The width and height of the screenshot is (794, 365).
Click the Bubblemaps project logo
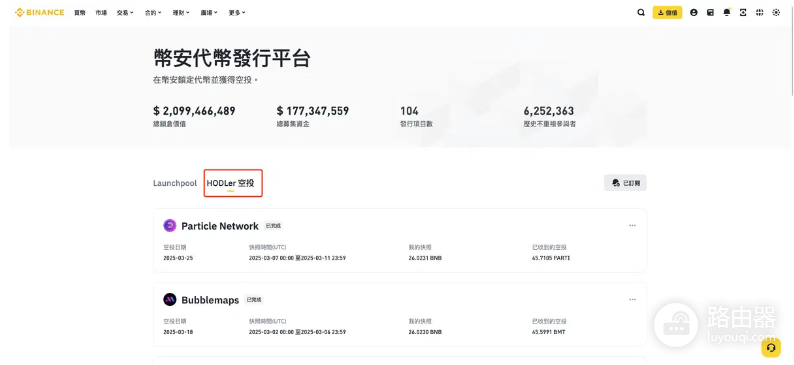[x=170, y=300]
